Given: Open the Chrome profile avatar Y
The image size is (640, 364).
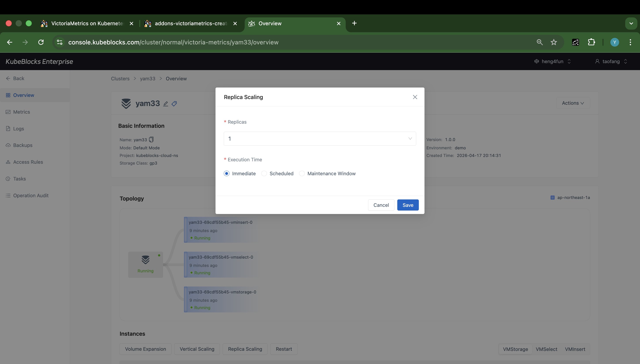Looking at the screenshot, I should point(615,42).
